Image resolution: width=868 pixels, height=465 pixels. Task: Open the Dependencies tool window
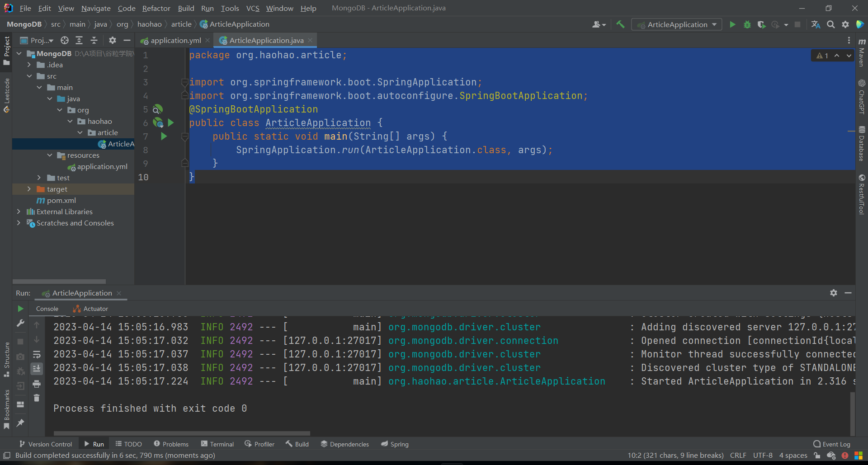(x=344, y=444)
